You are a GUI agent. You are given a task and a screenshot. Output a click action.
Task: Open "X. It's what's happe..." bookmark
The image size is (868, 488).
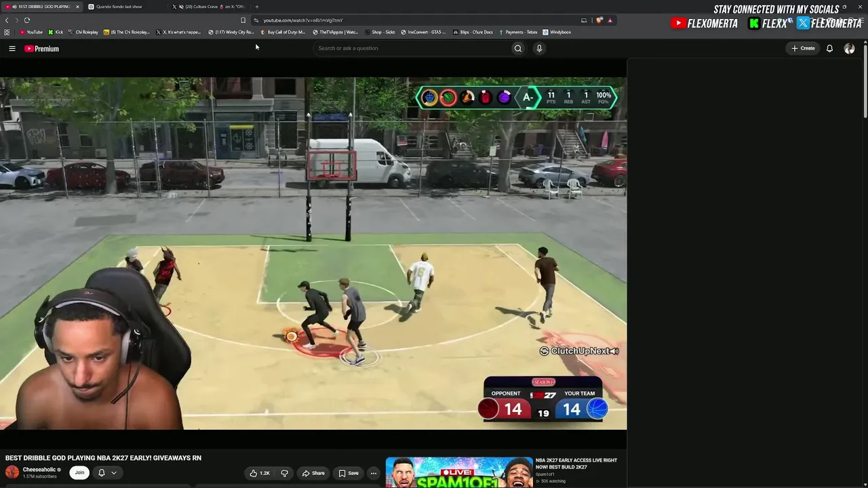[x=179, y=33]
